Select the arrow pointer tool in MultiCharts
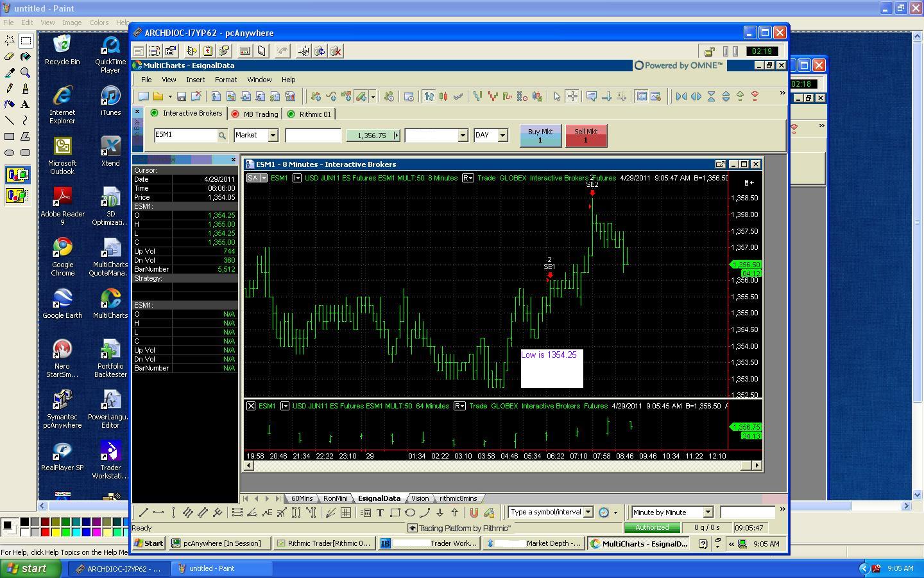Image resolution: width=924 pixels, height=578 pixels. (x=556, y=96)
